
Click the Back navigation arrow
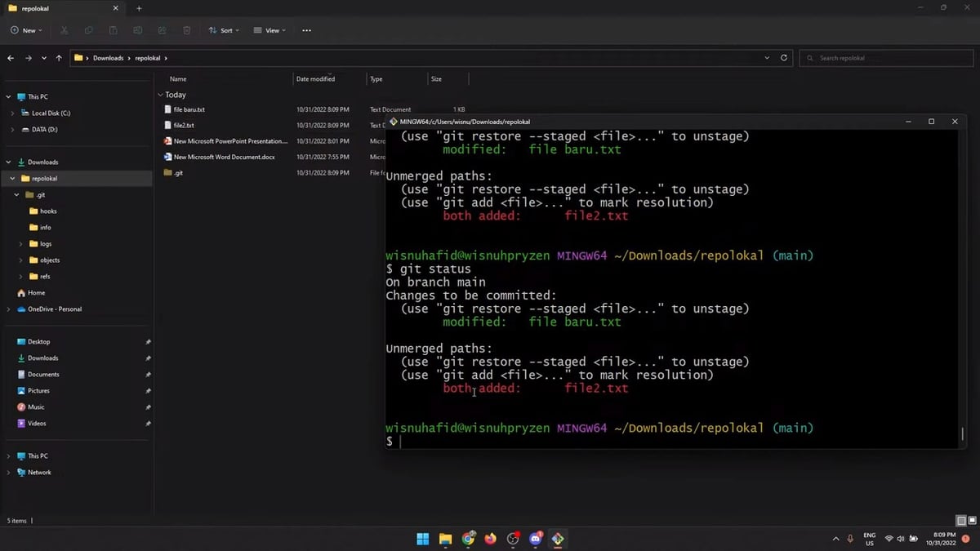(x=11, y=58)
